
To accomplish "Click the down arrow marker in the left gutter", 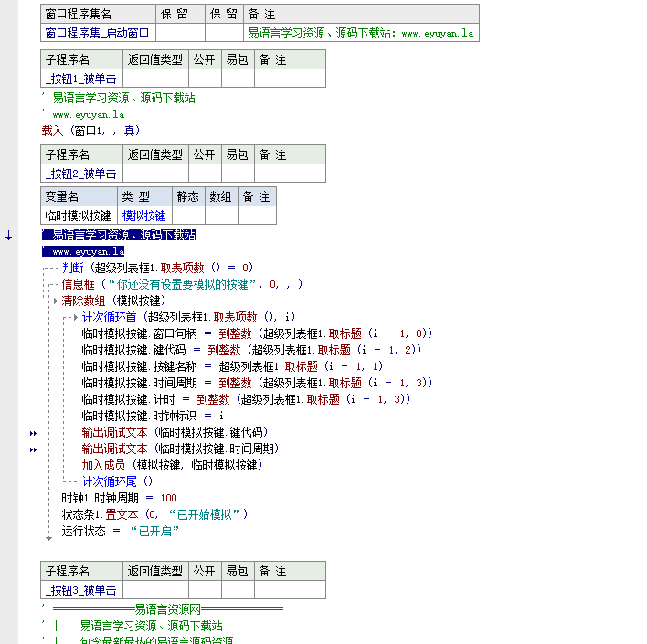I will 8,236.
